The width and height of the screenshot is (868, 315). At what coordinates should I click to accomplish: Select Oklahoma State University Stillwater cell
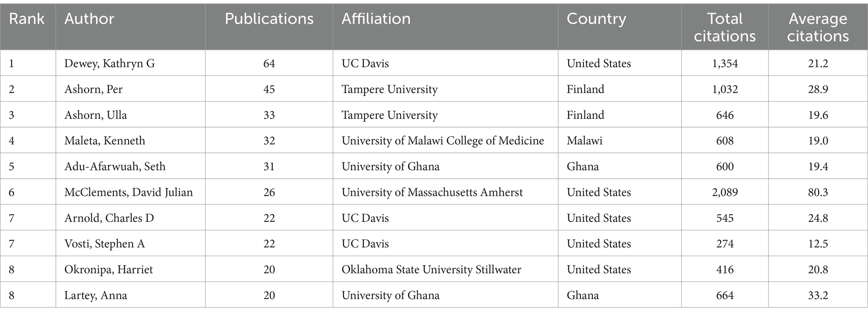(x=431, y=269)
